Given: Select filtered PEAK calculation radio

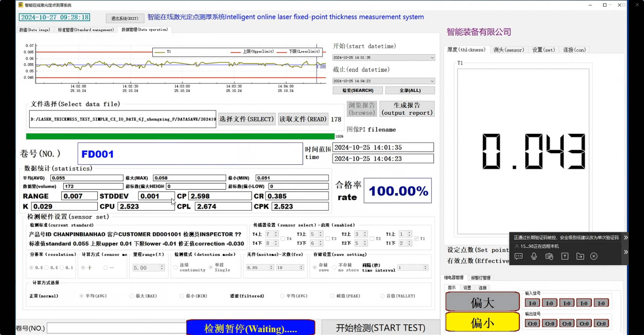Looking at the screenshot, I should [332, 296].
